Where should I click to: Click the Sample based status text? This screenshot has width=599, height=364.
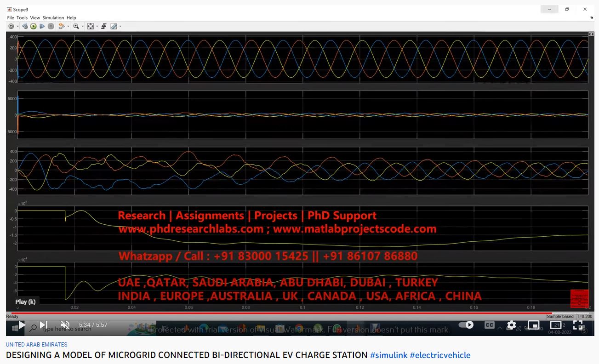(x=560, y=317)
